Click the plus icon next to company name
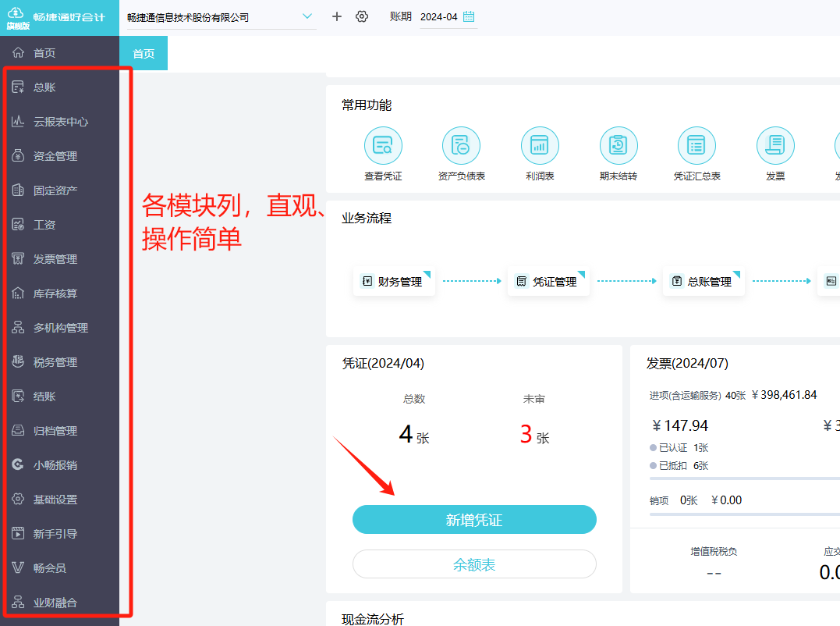The image size is (840, 626). [337, 16]
